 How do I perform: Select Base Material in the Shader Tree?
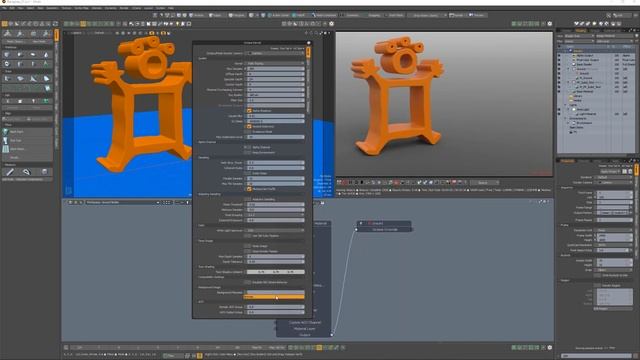pyautogui.click(x=584, y=91)
